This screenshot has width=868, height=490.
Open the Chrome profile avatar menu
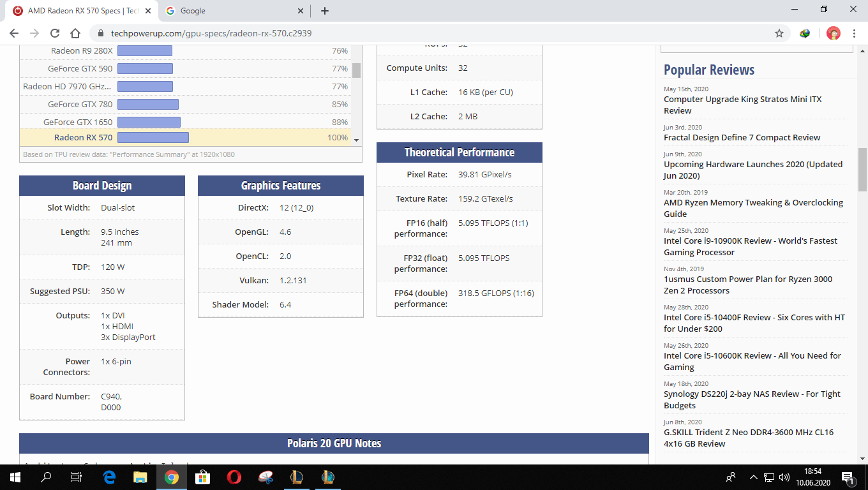(x=834, y=33)
